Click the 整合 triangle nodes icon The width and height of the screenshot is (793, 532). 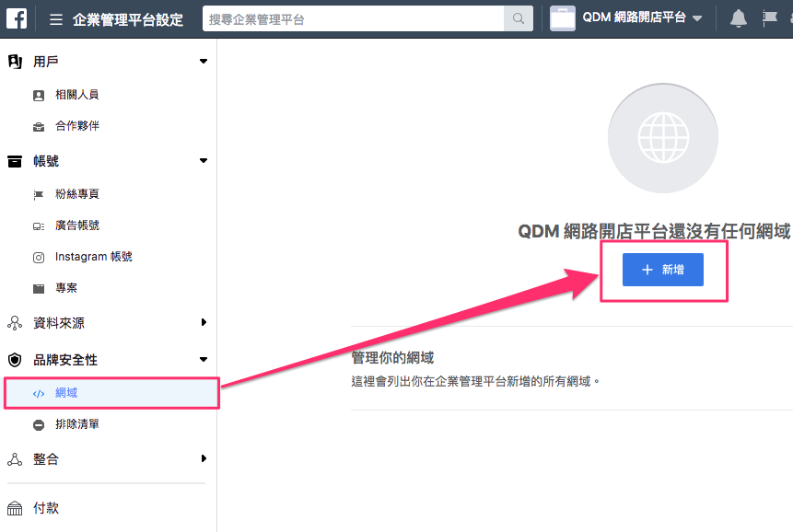click(15, 459)
